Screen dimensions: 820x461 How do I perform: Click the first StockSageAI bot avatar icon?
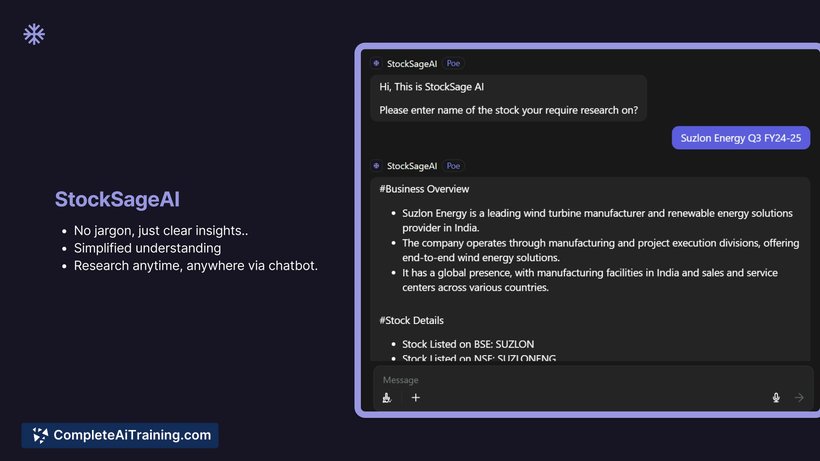tap(376, 63)
